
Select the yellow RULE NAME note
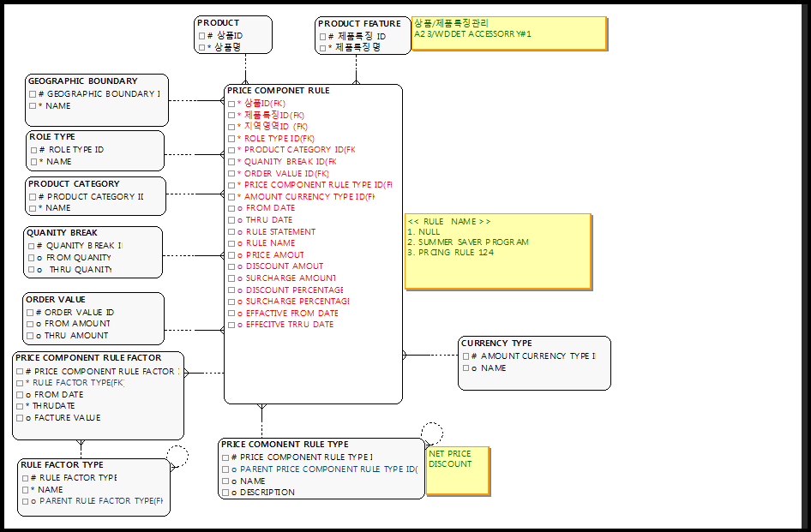tap(498, 251)
